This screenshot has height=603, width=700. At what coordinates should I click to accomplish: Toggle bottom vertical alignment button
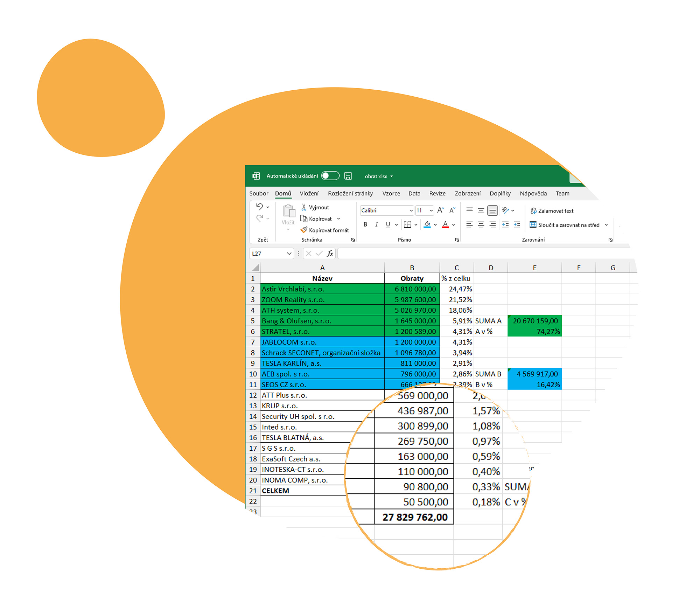[x=492, y=210]
